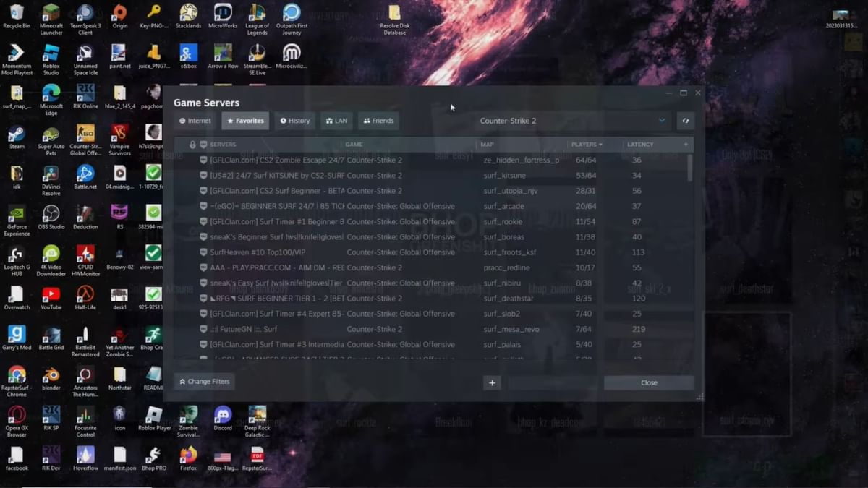The height and width of the screenshot is (488, 868).
Task: Select the Garry's Mod desktop icon
Action: (17, 335)
